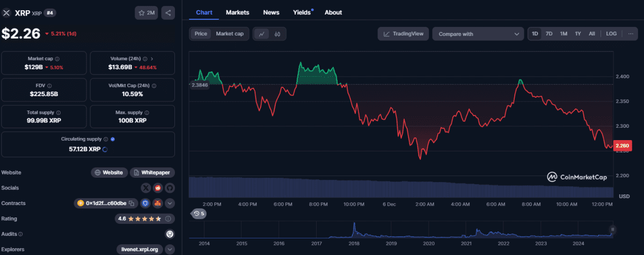
Task: Switch to News tab
Action: coord(271,12)
